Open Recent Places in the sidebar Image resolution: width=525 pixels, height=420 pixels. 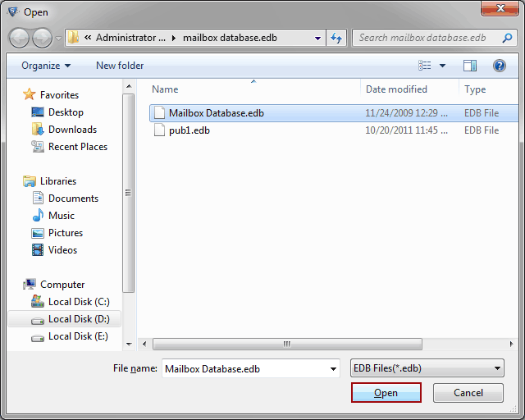point(78,147)
